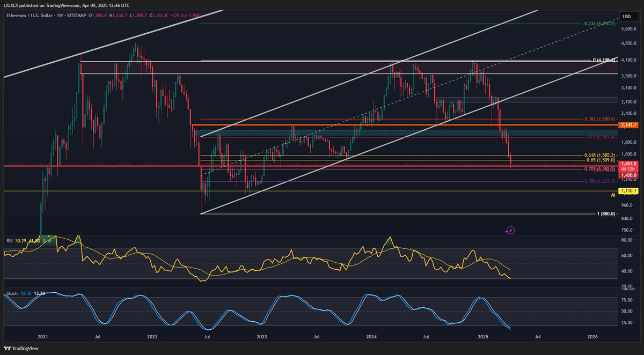The height and width of the screenshot is (355, 644).
Task: Click the "Ethereum / U.S. Dollar" symbol title
Action: pos(30,17)
